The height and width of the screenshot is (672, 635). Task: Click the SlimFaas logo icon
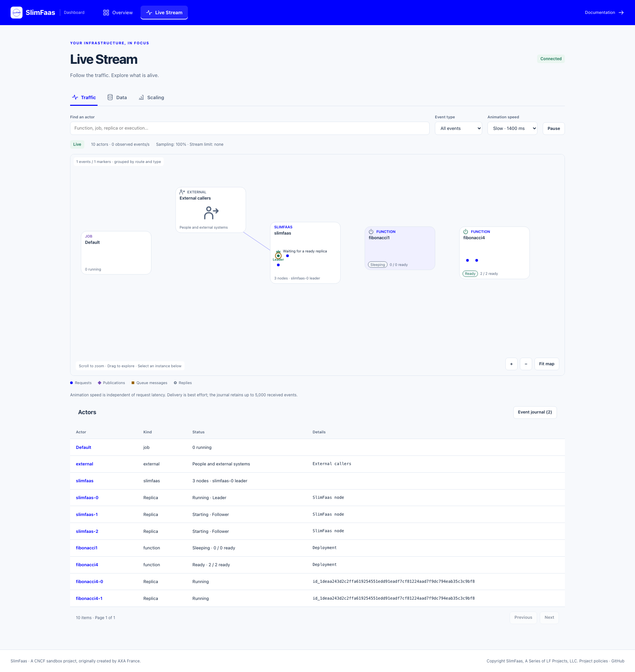[17, 13]
